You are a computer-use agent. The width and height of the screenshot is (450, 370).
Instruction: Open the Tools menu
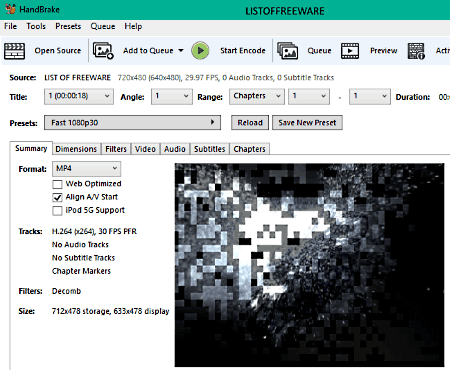36,26
